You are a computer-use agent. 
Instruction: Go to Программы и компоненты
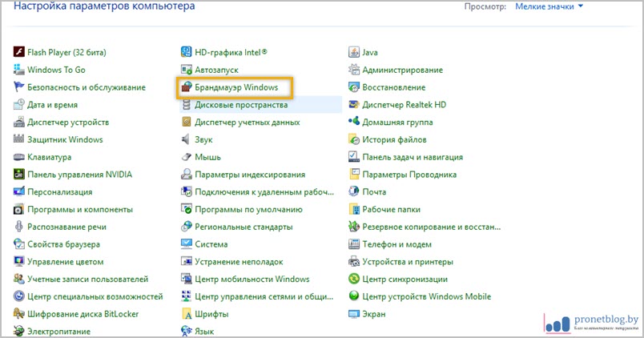[80, 209]
